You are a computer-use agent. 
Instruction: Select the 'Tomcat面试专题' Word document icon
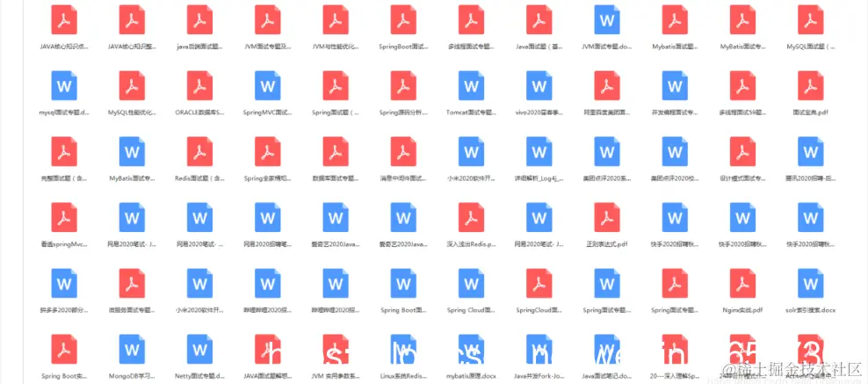coord(472,85)
